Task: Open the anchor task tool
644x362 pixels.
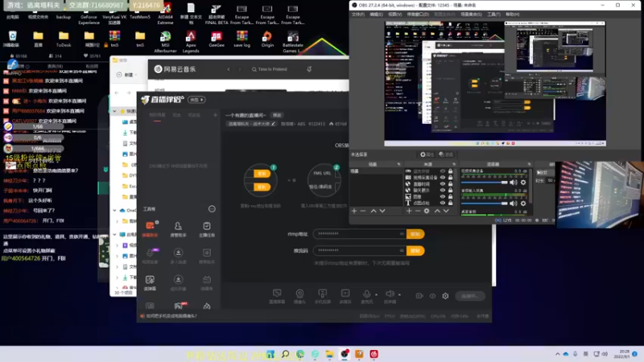Action: tap(207, 229)
